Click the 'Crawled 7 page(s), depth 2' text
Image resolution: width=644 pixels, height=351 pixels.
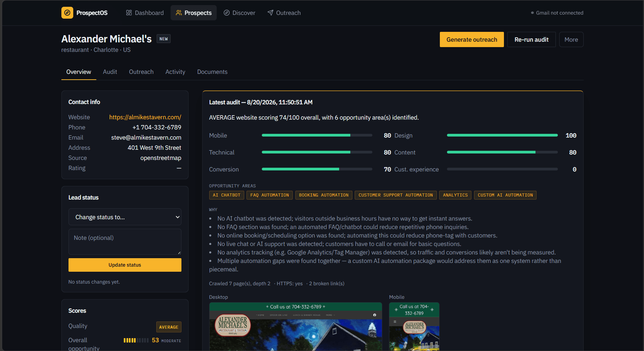click(x=240, y=284)
